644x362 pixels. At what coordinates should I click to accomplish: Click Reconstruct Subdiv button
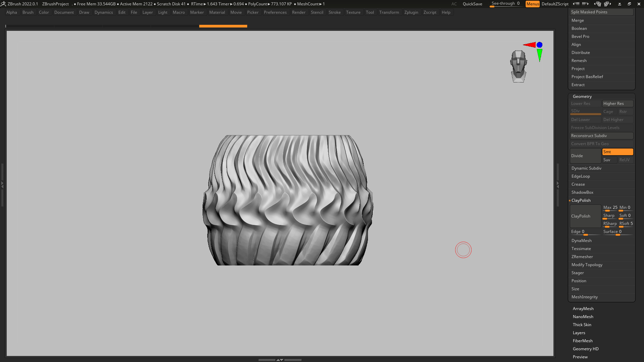click(602, 136)
